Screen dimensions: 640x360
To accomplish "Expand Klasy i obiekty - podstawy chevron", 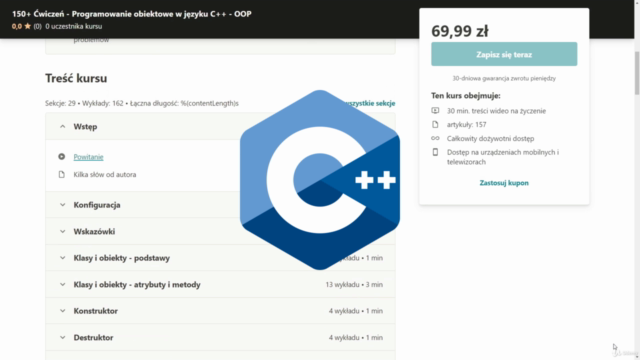I will [x=62, y=258].
